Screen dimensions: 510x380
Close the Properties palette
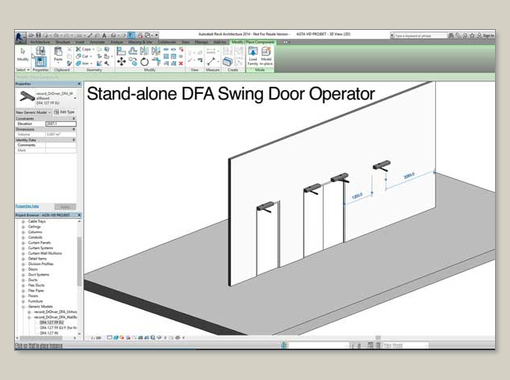(x=79, y=84)
